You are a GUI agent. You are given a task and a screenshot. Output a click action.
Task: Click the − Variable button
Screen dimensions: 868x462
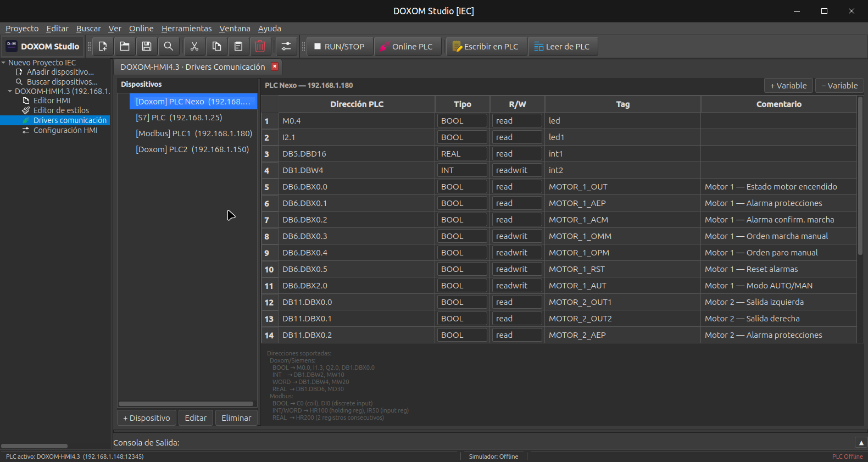click(x=839, y=86)
